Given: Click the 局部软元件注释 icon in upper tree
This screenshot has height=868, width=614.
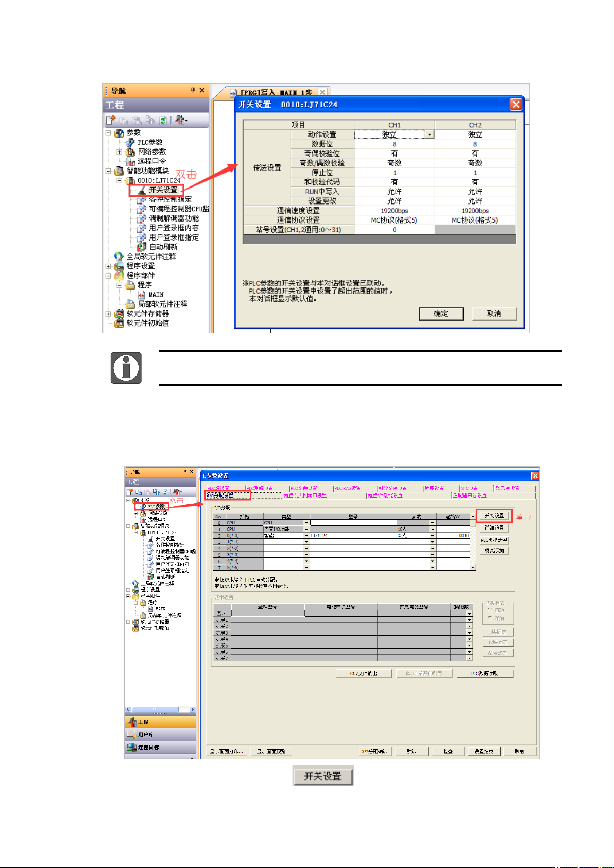Looking at the screenshot, I should pos(130,304).
